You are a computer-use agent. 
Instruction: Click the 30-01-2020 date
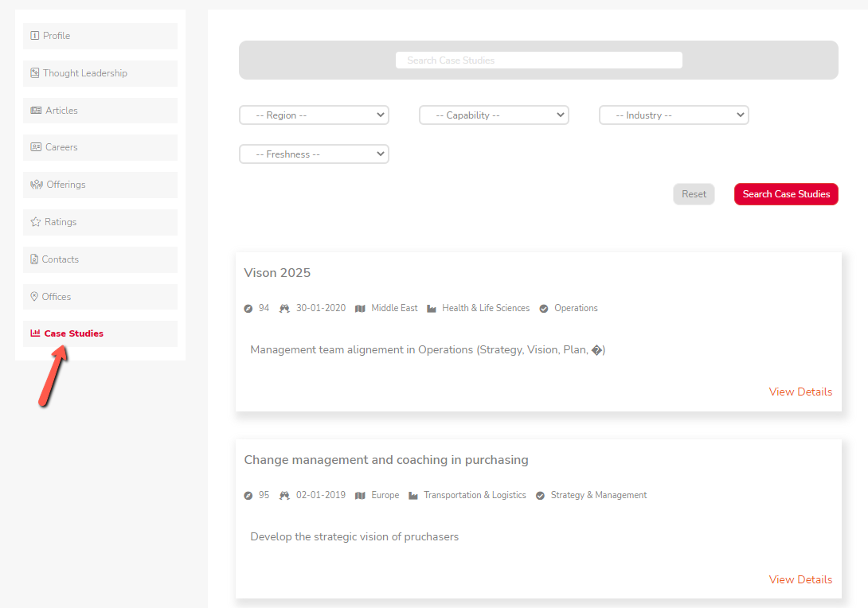pos(320,308)
